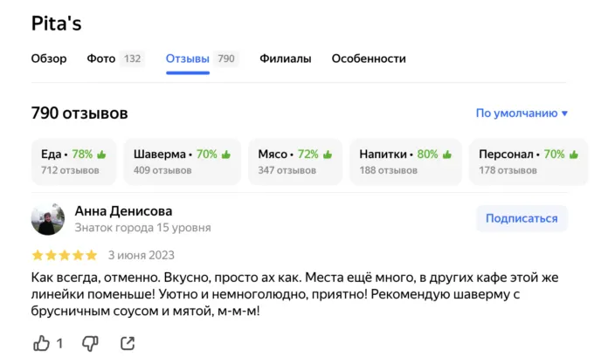Open the 'Особенности' tab
This screenshot has height=364, width=594.
(369, 58)
